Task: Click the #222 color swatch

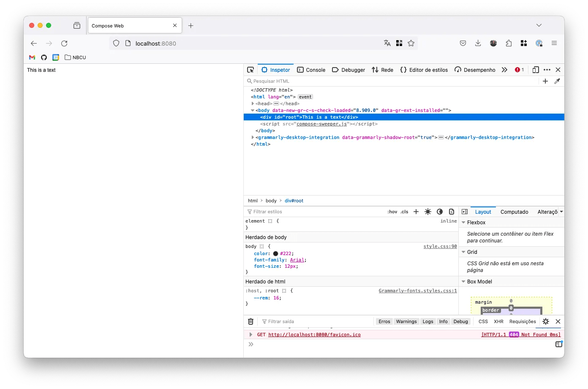Action: click(275, 254)
